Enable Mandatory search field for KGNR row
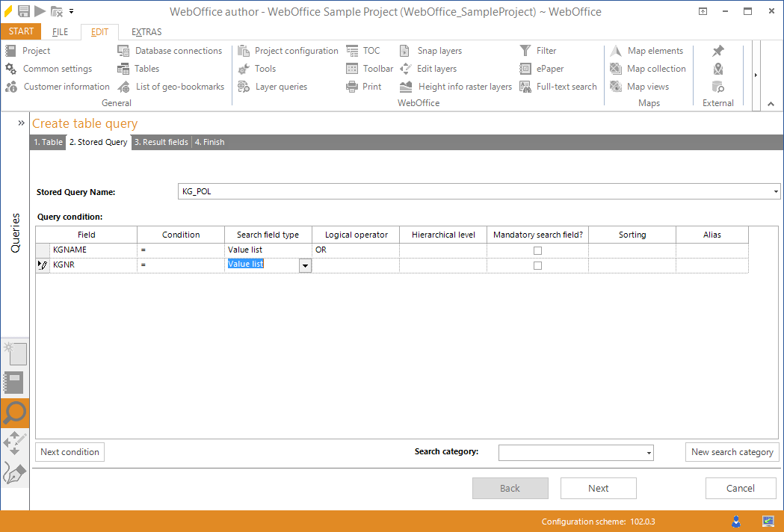Viewport: 784px width, 532px height. [537, 265]
